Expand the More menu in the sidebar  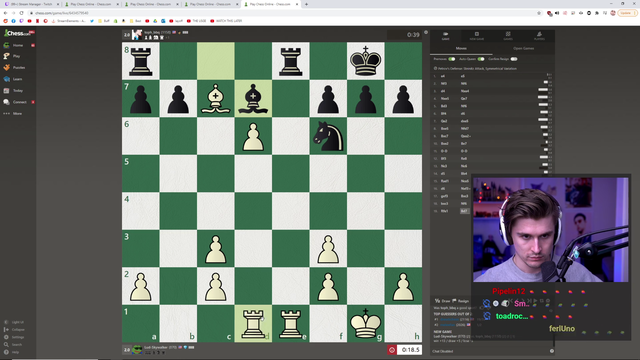(17, 113)
